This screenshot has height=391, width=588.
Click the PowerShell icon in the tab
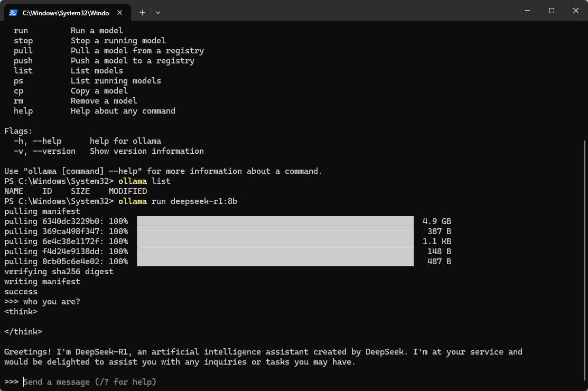pyautogui.click(x=13, y=13)
